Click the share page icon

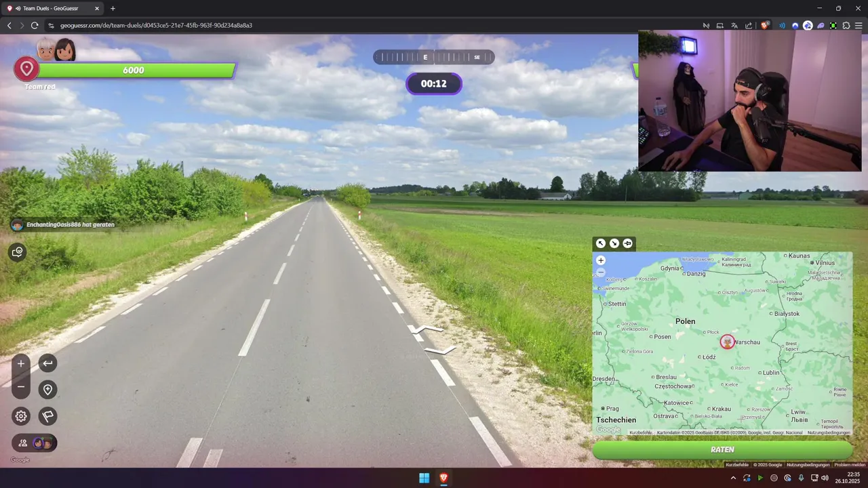[749, 25]
